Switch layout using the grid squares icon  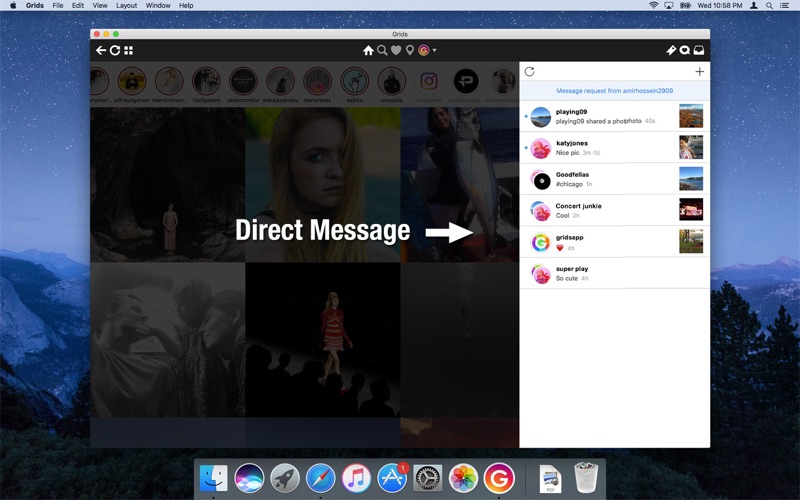click(x=129, y=50)
